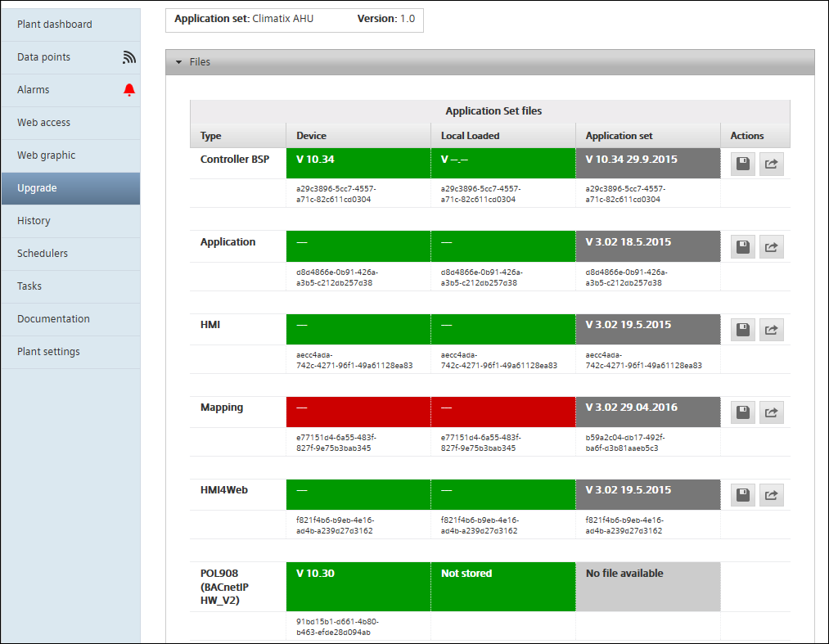Click application set cell V 10.34 29.9.2015
Viewport: 829px width, 644px height.
(648, 163)
